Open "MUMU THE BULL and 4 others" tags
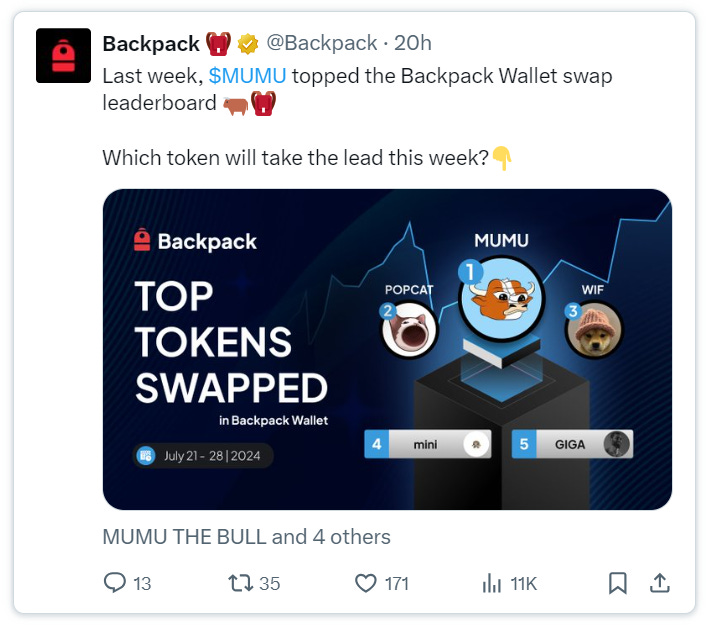Viewport: 708px width, 626px height. (x=247, y=537)
